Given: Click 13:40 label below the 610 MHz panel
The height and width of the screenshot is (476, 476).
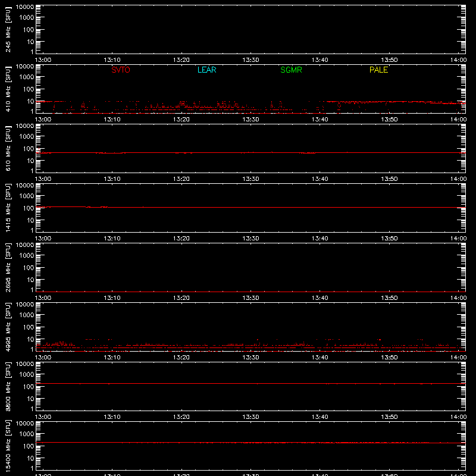Looking at the screenshot, I should point(320,179).
